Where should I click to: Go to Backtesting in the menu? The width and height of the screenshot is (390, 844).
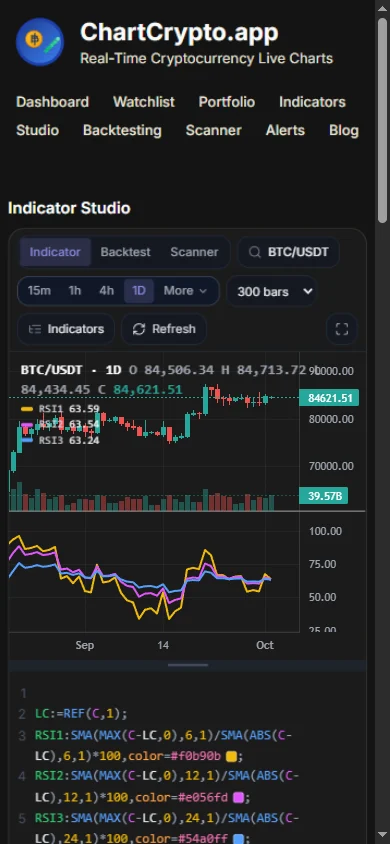coord(122,130)
